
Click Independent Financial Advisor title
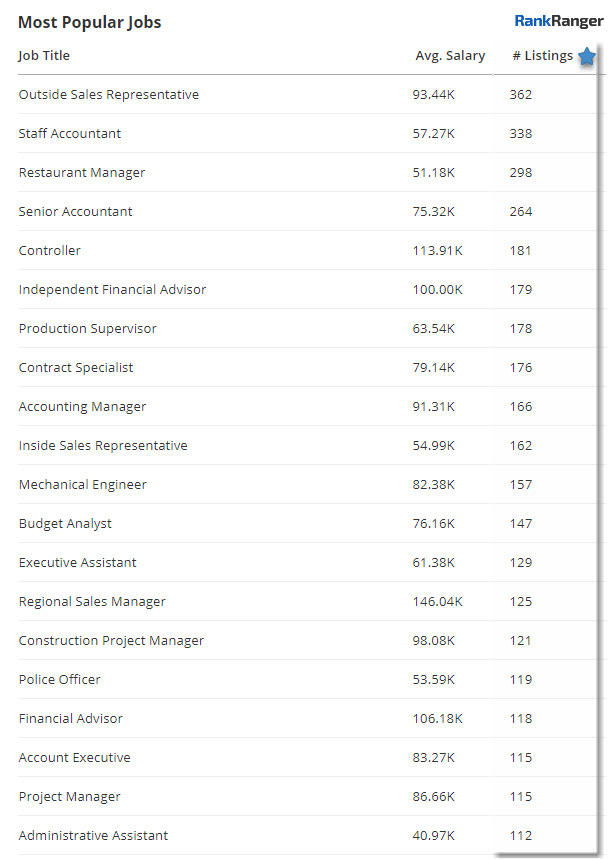coord(112,290)
